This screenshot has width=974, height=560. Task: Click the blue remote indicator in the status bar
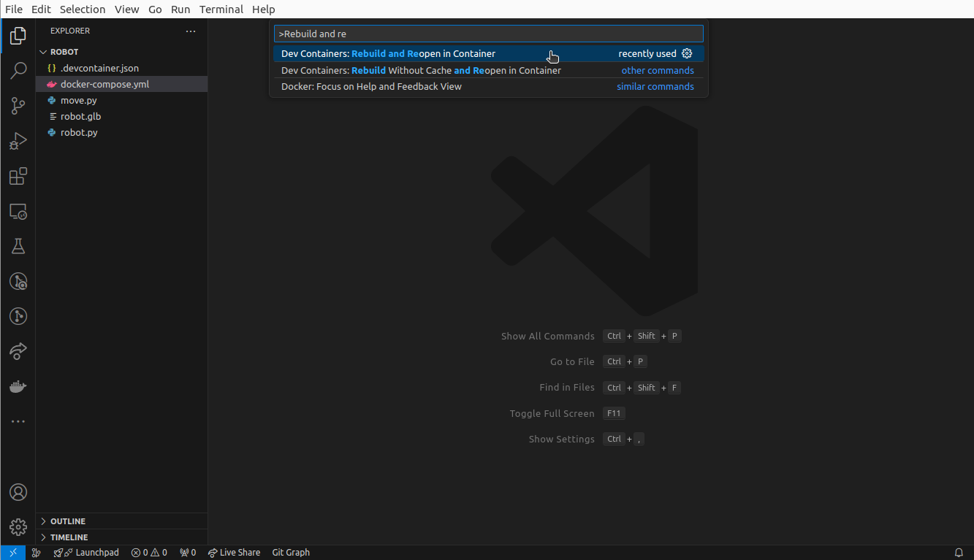click(x=13, y=553)
